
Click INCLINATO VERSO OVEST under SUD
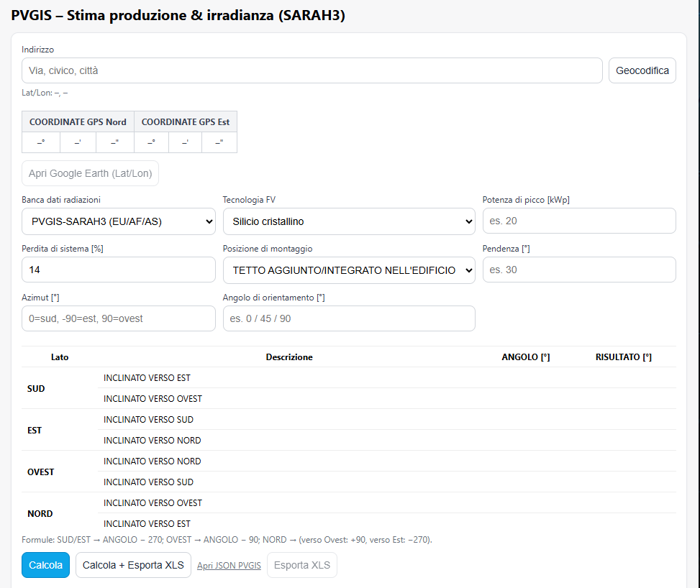click(x=153, y=398)
